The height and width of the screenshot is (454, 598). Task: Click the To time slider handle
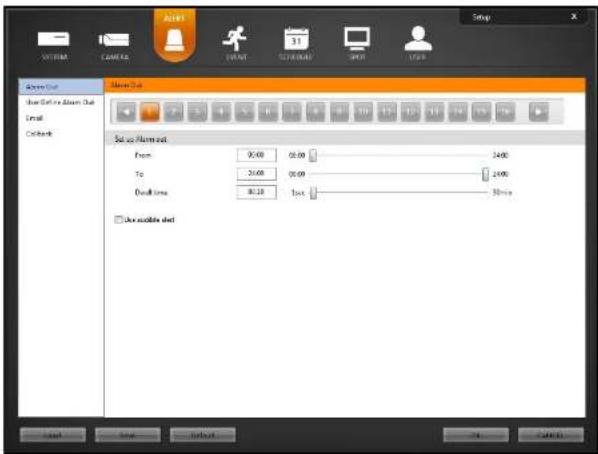(485, 174)
